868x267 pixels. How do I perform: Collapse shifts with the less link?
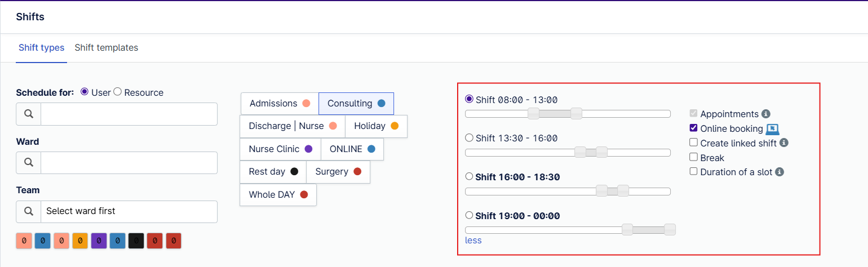[x=473, y=241]
